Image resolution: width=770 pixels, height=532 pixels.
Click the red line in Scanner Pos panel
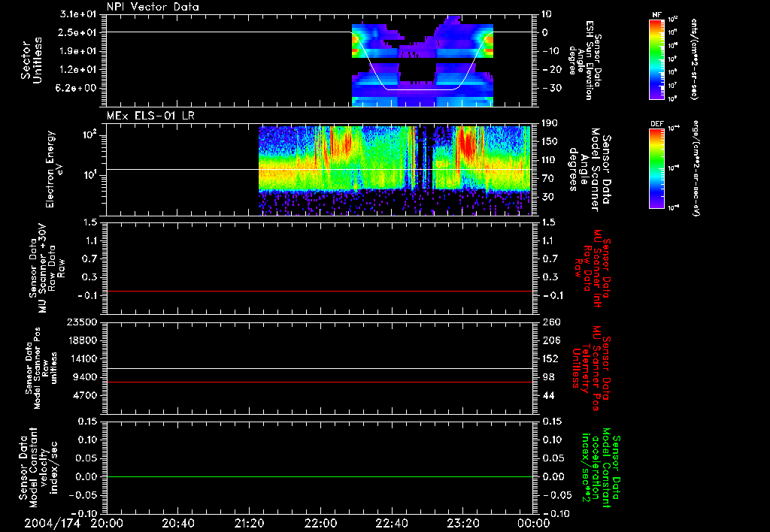click(320, 382)
